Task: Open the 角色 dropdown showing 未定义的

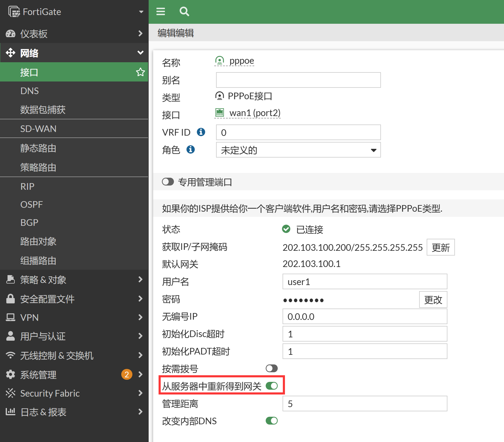Action: [x=298, y=150]
